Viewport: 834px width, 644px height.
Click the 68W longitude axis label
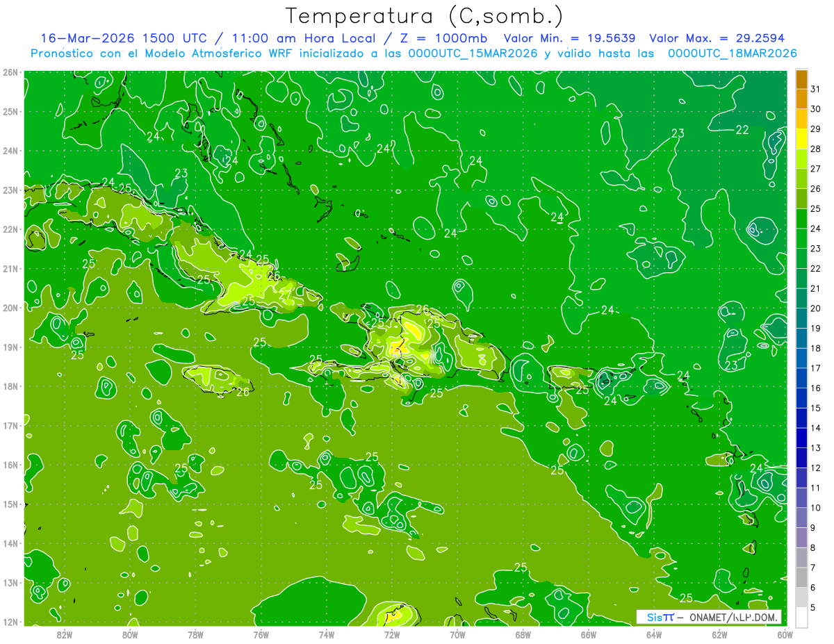click(x=523, y=634)
